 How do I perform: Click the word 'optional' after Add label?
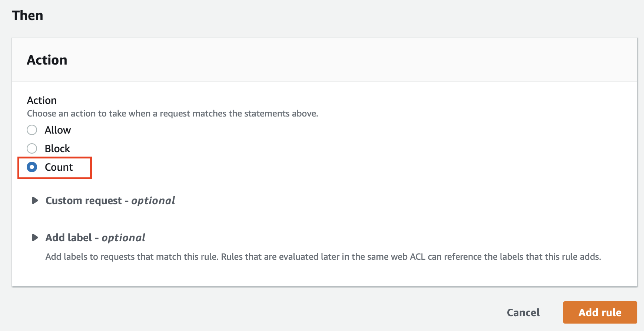[x=123, y=238]
